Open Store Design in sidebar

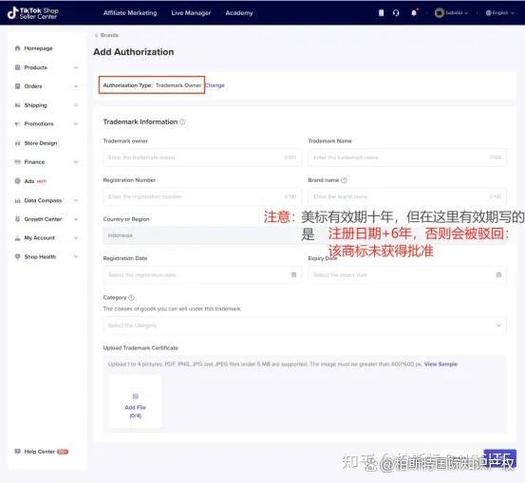tap(41, 143)
